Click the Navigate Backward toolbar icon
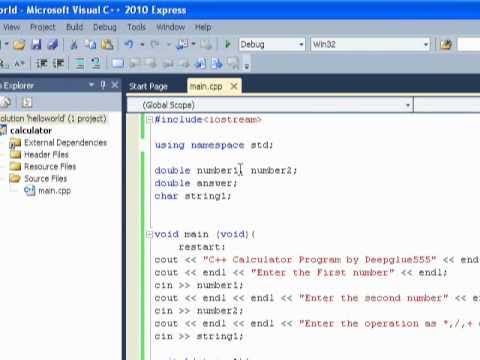The image size is (480, 360). tap(182, 44)
